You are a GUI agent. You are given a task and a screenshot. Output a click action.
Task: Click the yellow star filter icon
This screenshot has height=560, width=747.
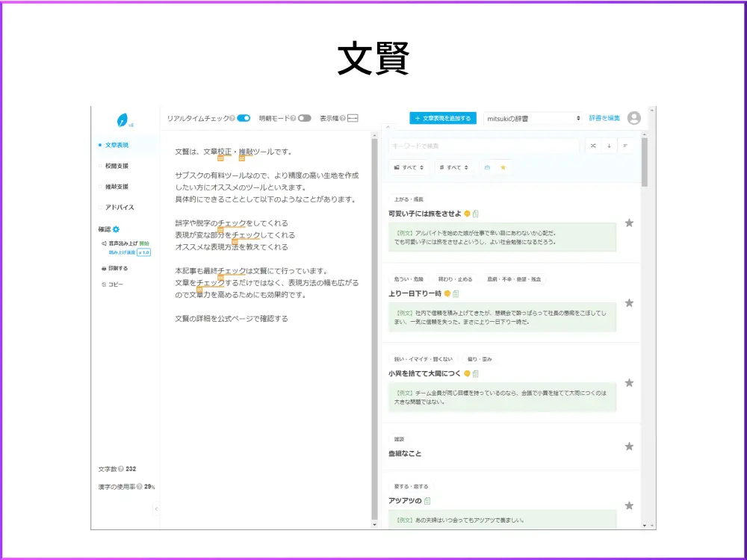[x=503, y=167]
